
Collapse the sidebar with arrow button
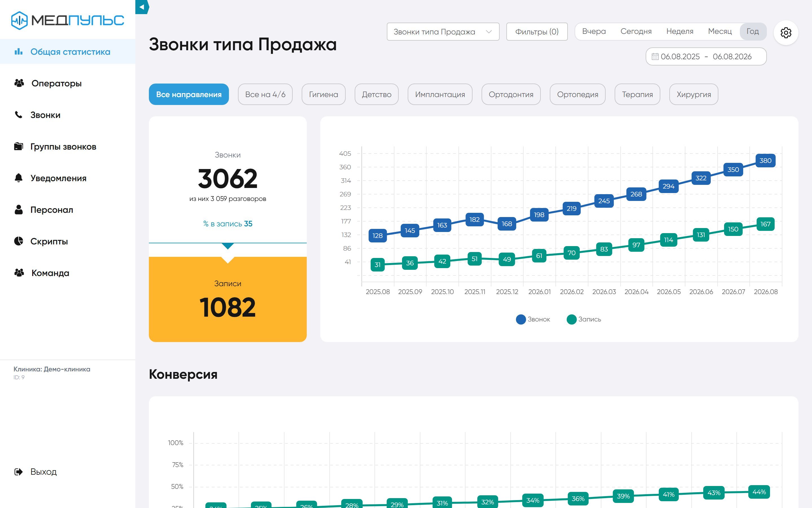coord(142,7)
